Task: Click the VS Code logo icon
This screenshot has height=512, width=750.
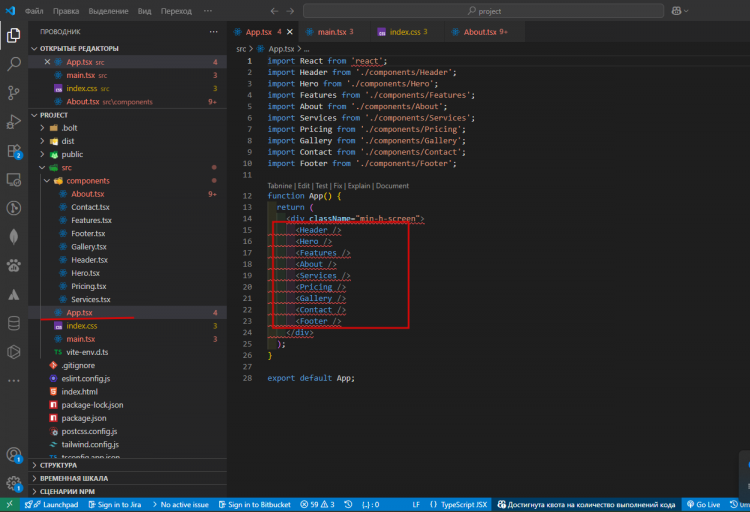Action: [10, 11]
